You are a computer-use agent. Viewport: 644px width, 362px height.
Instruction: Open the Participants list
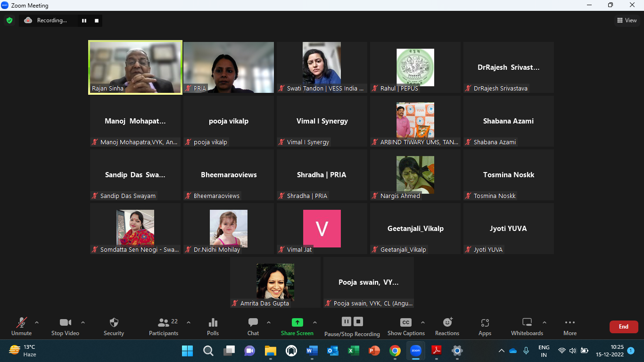pyautogui.click(x=164, y=327)
